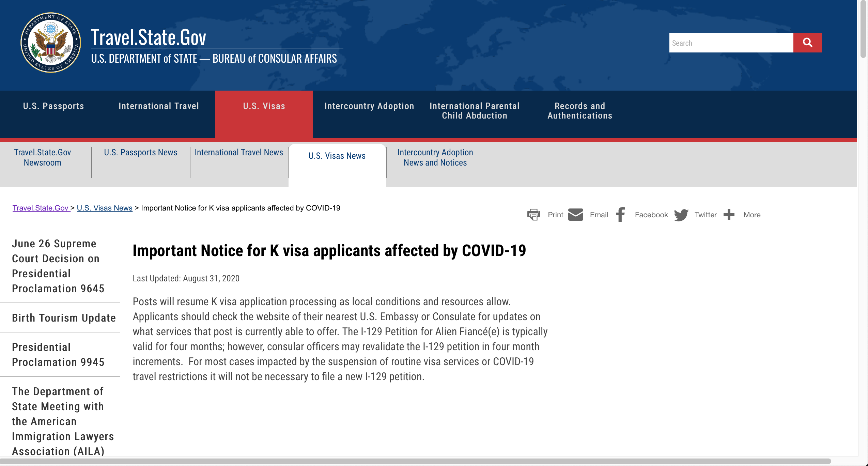Open International Travel main menu
The image size is (868, 466).
tap(159, 106)
